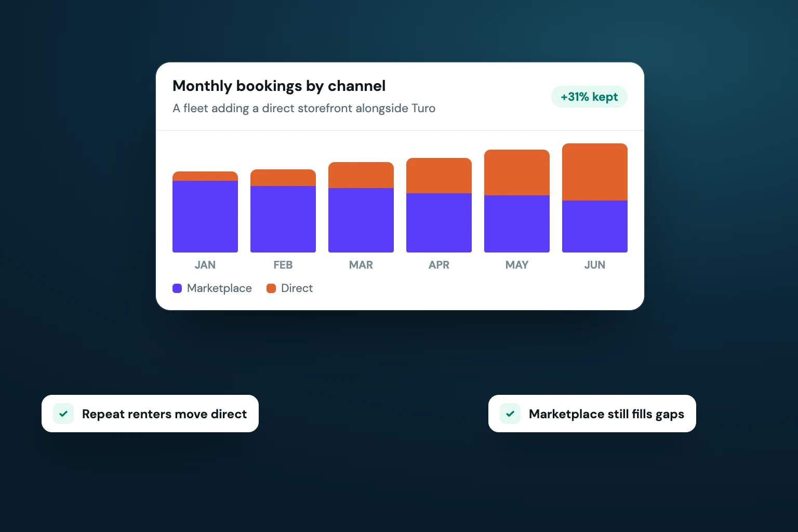Screen dimensions: 798x532
Task: Select the MAY axis label
Action: 517,265
